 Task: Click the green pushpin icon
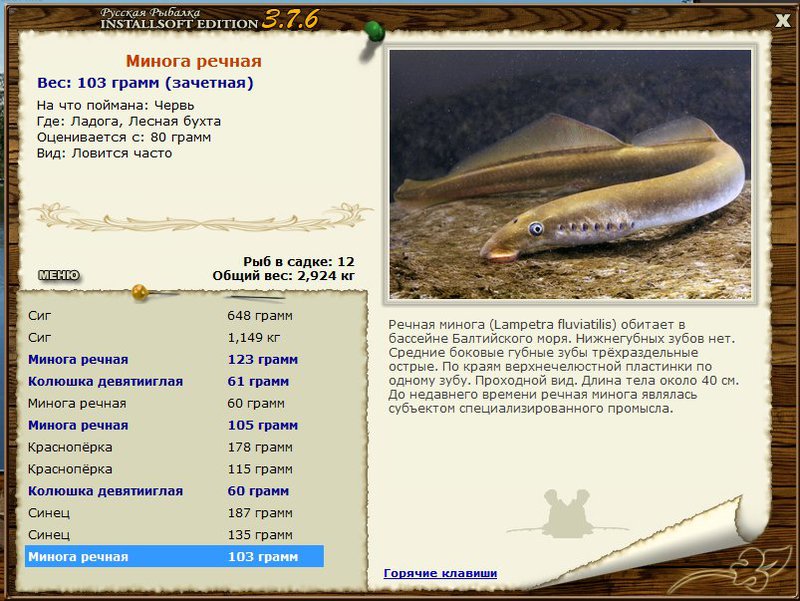point(375,32)
